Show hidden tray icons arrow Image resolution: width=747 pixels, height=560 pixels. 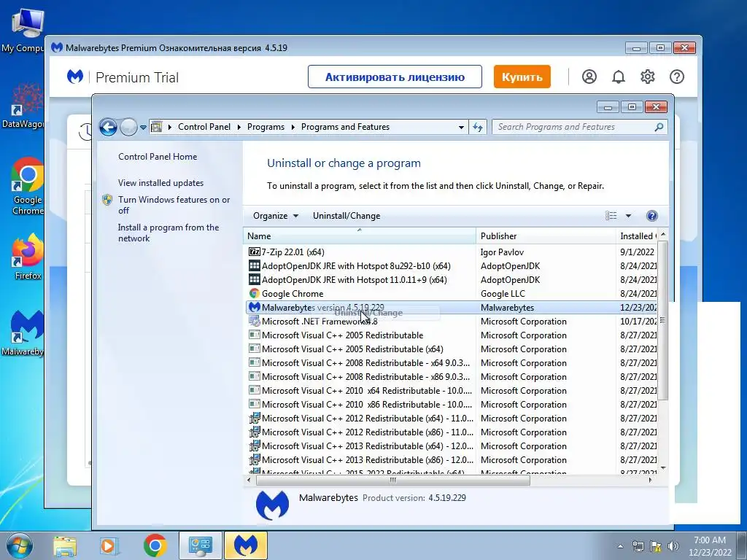[620, 546]
